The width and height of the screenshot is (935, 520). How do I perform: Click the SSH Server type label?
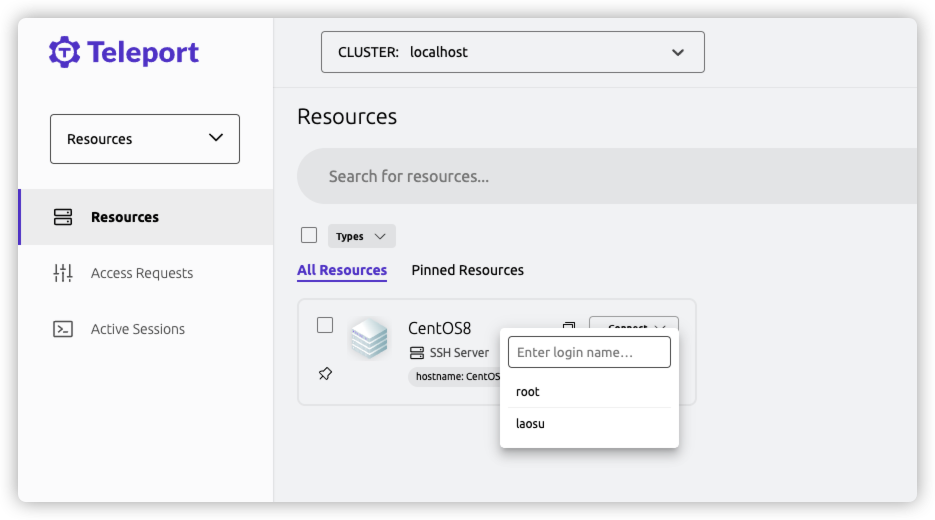pos(459,353)
